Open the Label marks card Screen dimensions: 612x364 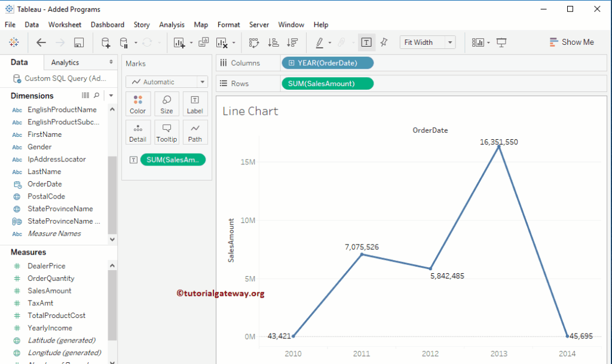tap(195, 104)
